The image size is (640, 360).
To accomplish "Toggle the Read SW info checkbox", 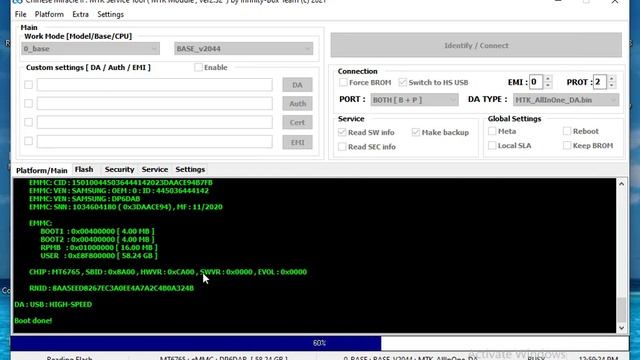I will 342,132.
